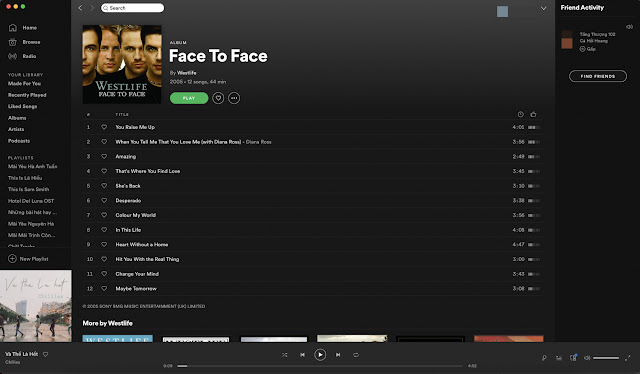
Task: Click the green PLAY button
Action: pyautogui.click(x=189, y=98)
